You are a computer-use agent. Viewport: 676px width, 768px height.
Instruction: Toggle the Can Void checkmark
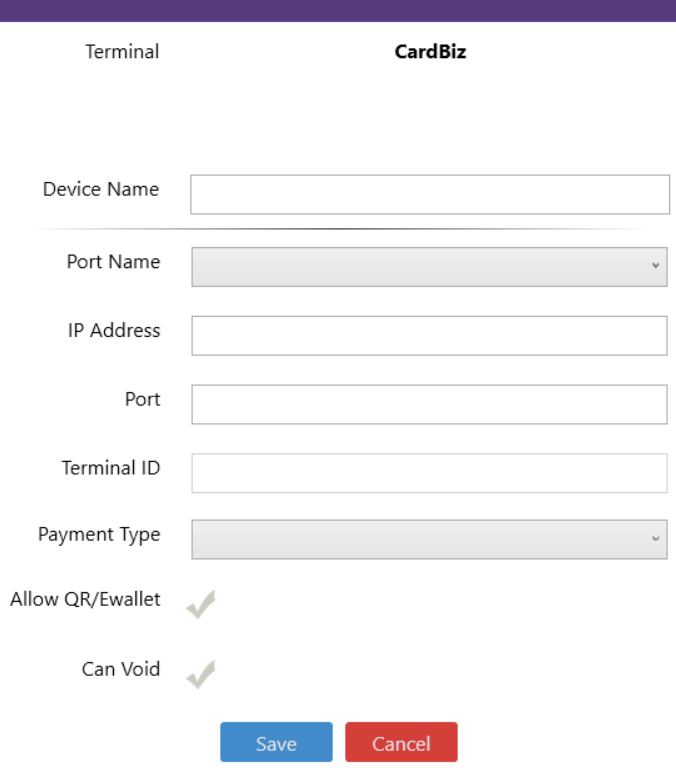[201, 674]
